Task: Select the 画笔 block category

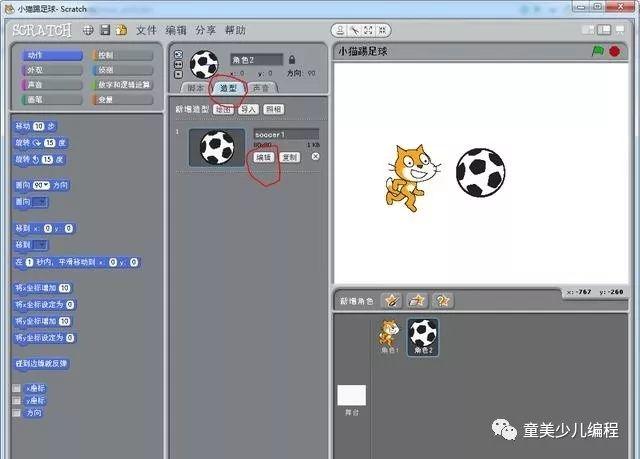Action: [x=52, y=99]
